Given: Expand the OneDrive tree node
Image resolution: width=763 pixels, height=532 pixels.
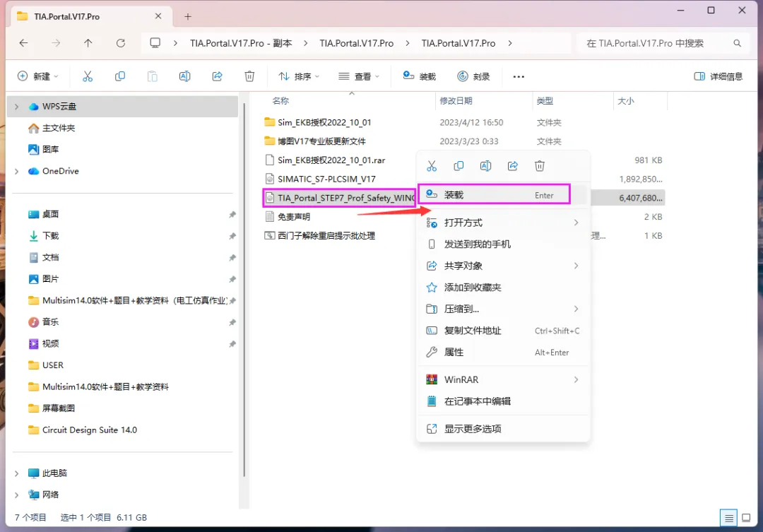Looking at the screenshot, I should pos(16,172).
